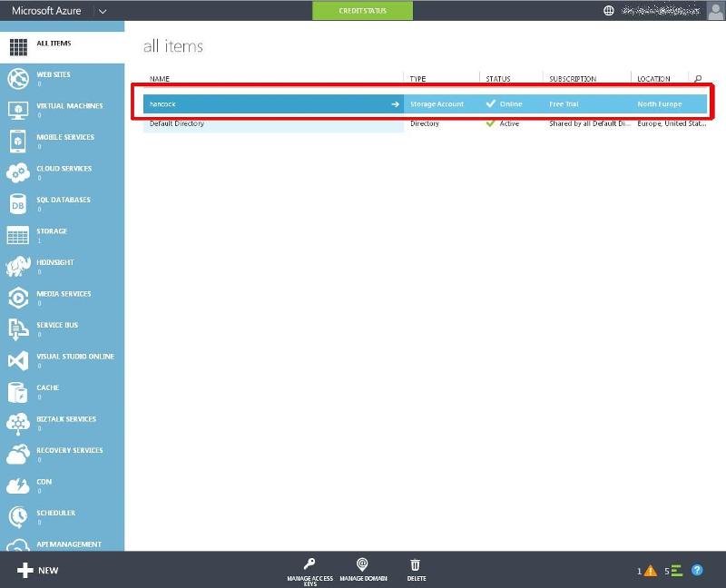Open the Cache cylinder icon
726x588 pixels.
[18, 392]
